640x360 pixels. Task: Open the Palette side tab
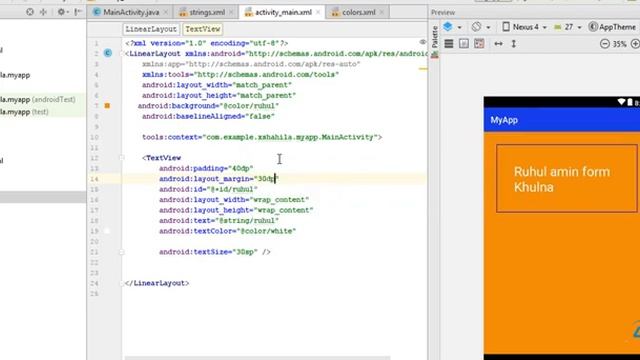pos(435,37)
